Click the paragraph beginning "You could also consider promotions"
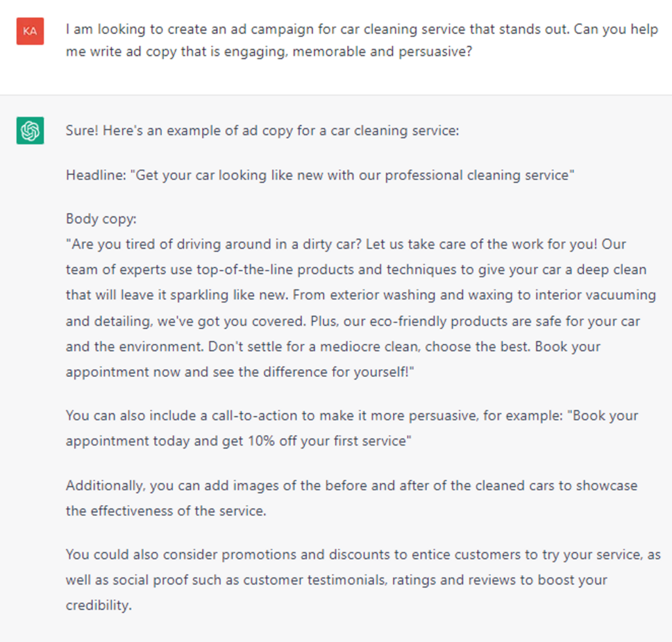The height and width of the screenshot is (642, 672). coord(363,580)
